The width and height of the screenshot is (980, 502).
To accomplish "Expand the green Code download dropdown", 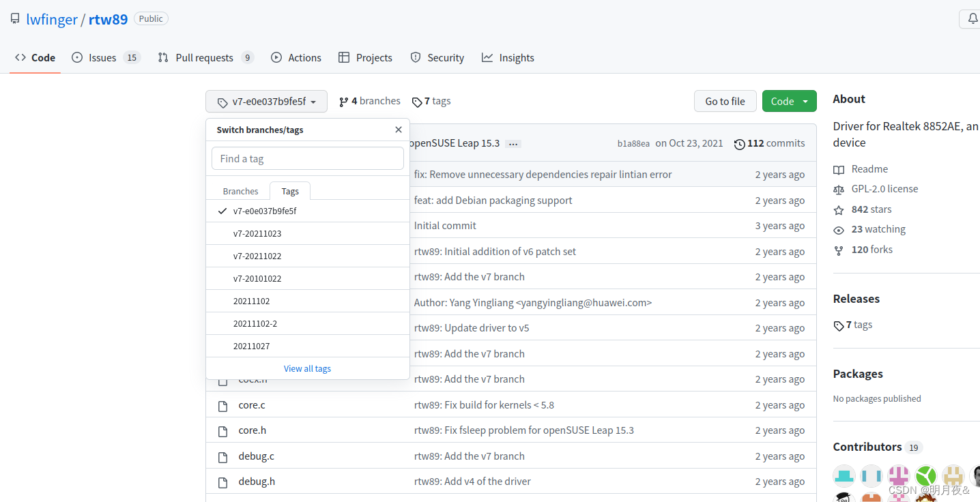I will pyautogui.click(x=790, y=101).
